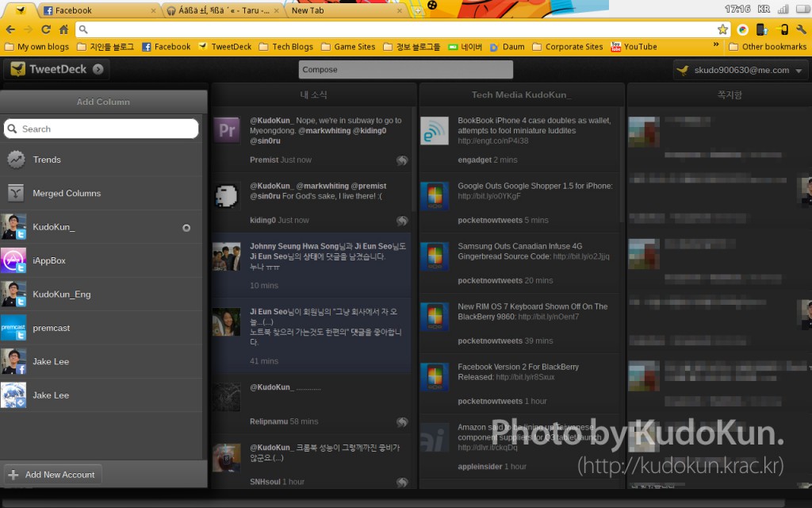Click the yellow arrow to phone extension

point(782,29)
